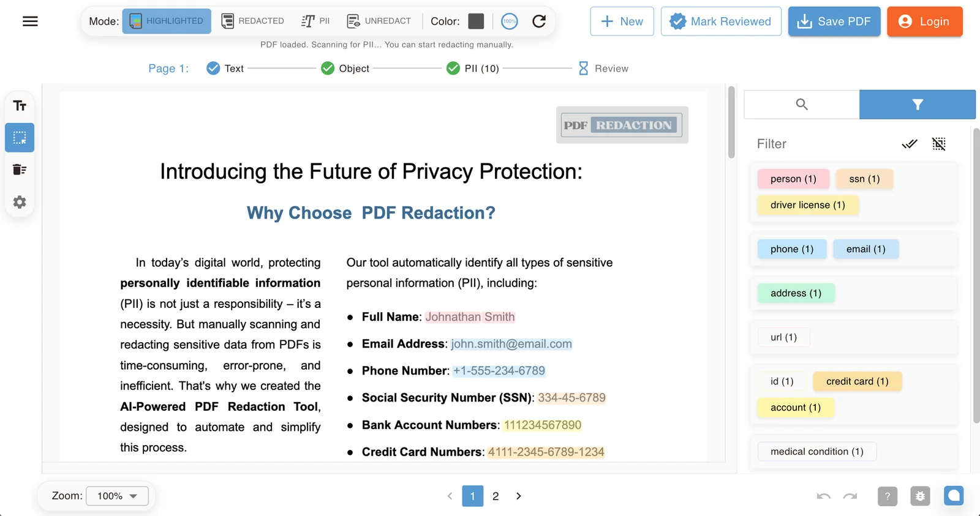Select page 1 in pagination
980x516 pixels.
pos(473,496)
